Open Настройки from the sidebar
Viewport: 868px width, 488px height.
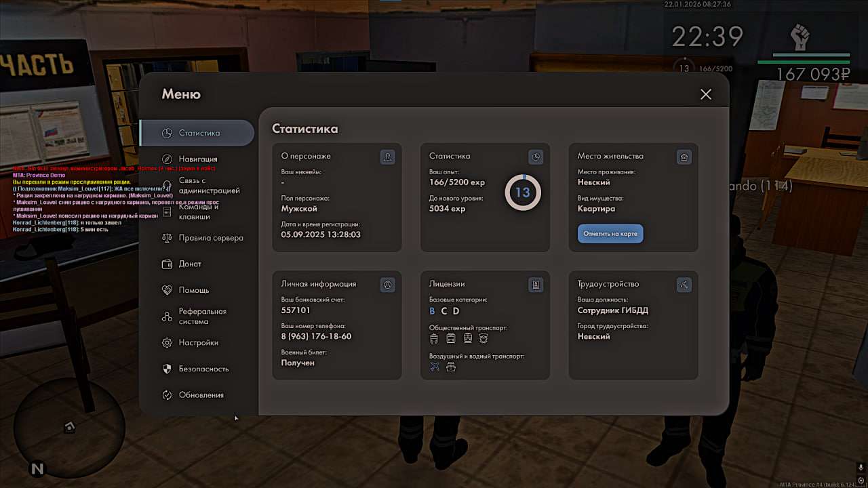pyautogui.click(x=198, y=343)
